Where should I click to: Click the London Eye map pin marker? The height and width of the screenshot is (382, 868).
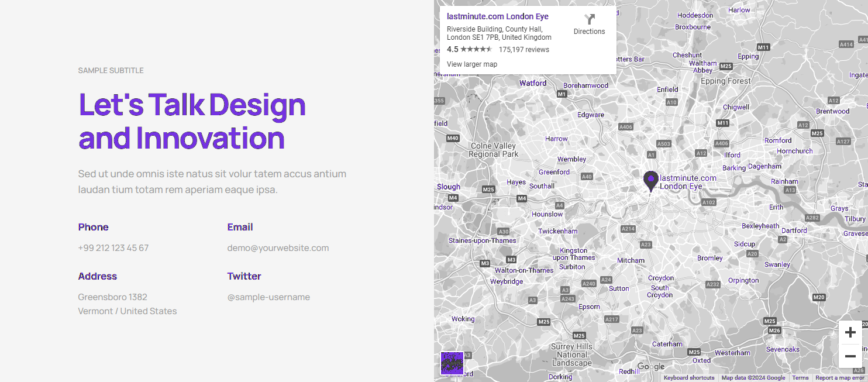coord(650,181)
